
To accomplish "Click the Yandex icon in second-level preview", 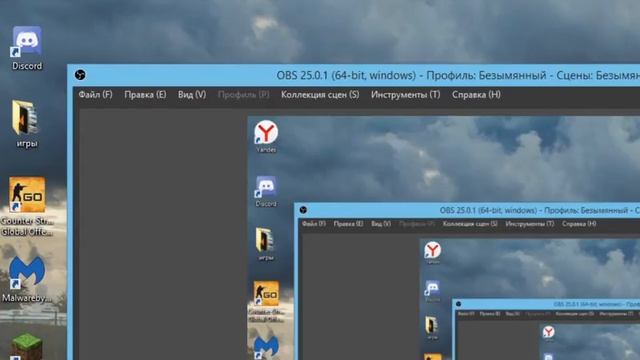I will [432, 250].
